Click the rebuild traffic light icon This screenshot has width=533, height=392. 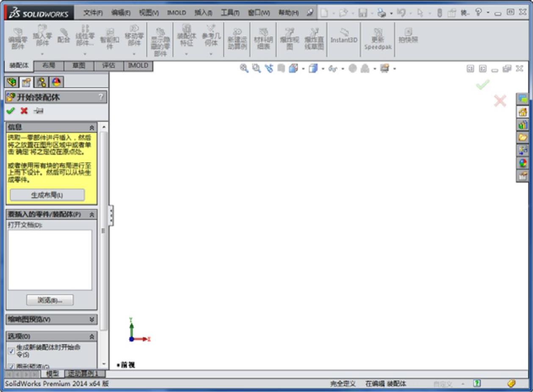(x=439, y=13)
